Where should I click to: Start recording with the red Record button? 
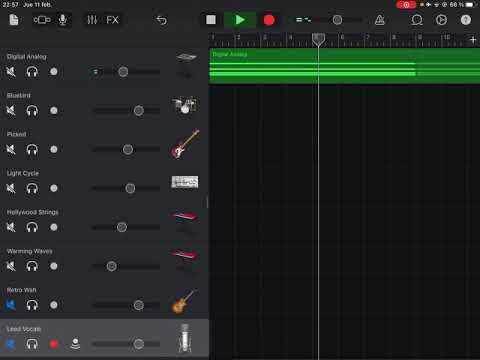tap(269, 20)
